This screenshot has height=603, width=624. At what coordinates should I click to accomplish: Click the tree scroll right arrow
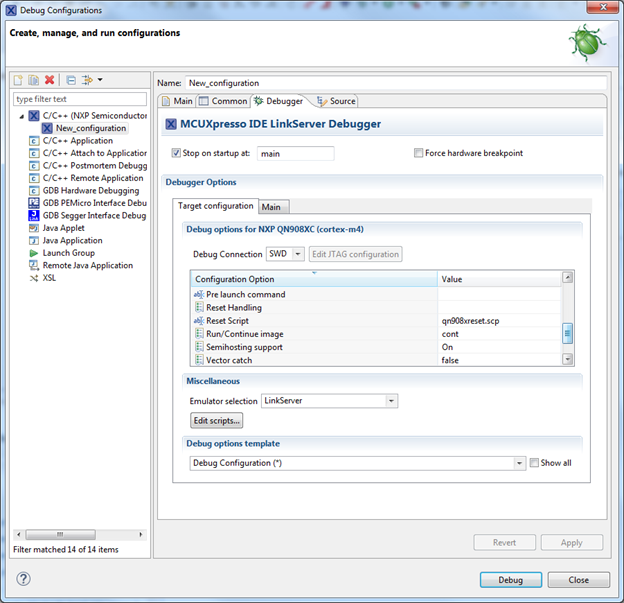point(141,534)
